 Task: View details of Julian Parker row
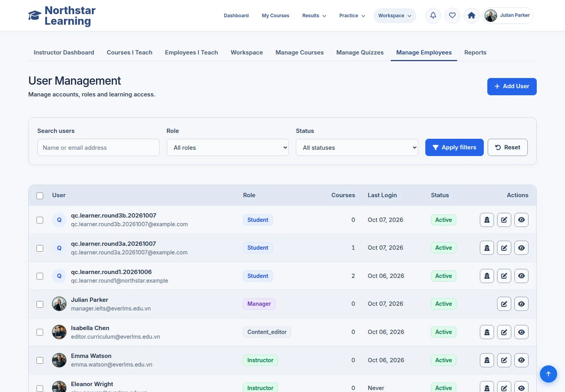point(521,304)
